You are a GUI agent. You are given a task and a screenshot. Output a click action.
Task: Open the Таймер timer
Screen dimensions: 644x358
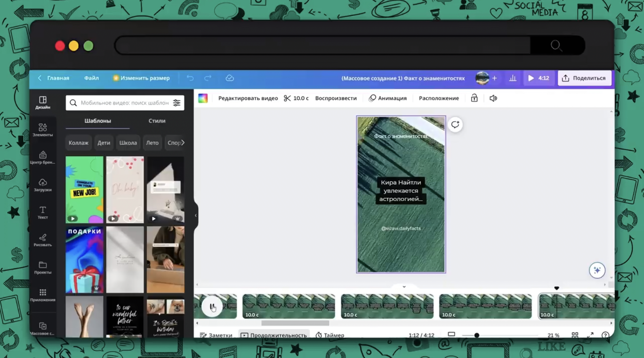pos(330,335)
